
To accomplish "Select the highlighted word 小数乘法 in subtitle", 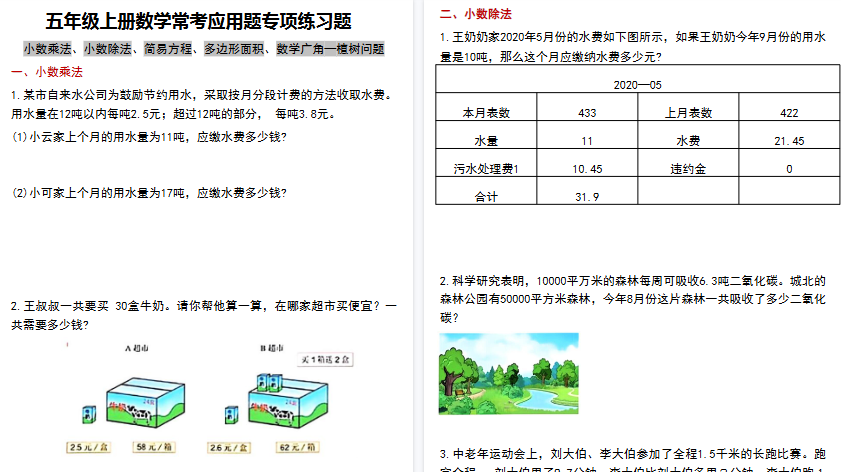I will click(47, 49).
